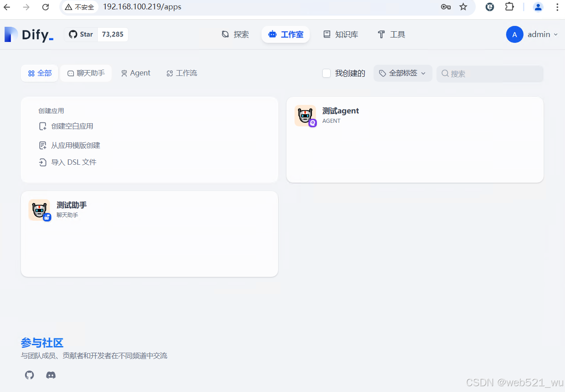Click the blue chat badge on 测试助手
The height and width of the screenshot is (392, 565).
[47, 217]
